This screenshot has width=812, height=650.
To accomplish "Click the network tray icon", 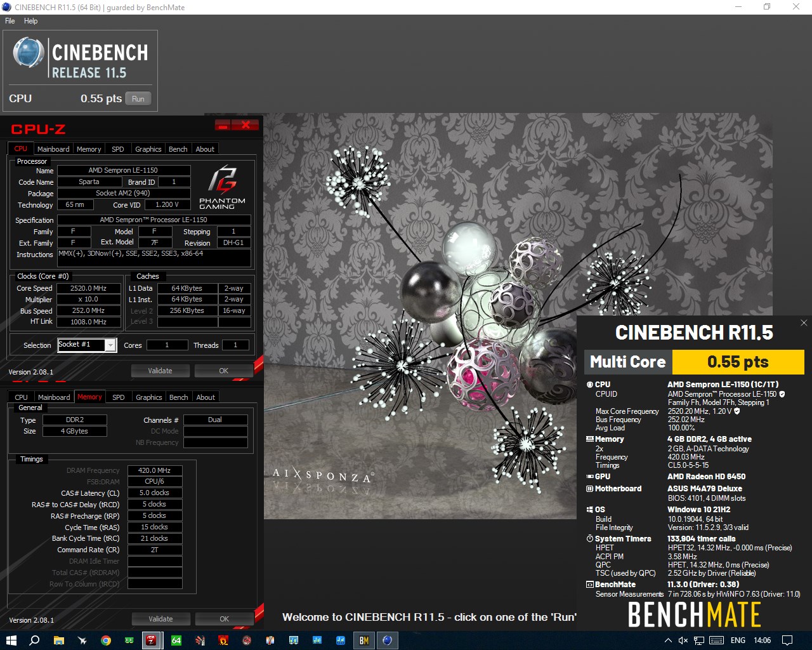I will pyautogui.click(x=698, y=640).
